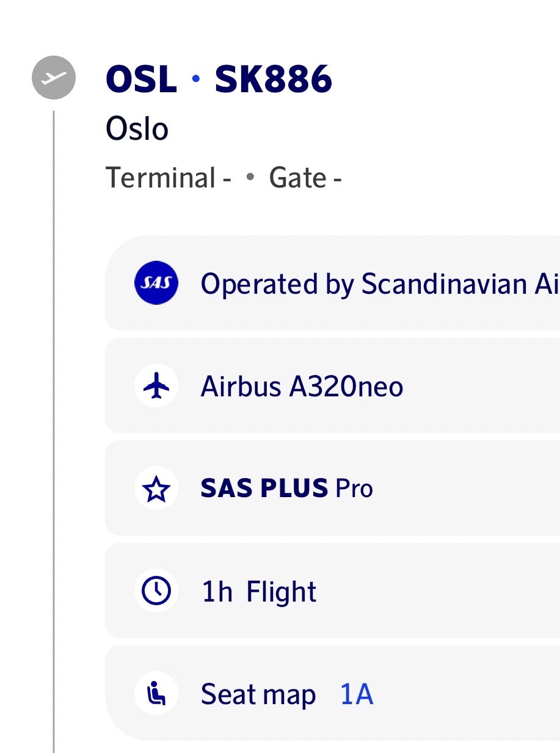560x753 pixels.
Task: Click the grey departure airplane icon
Action: 54,78
